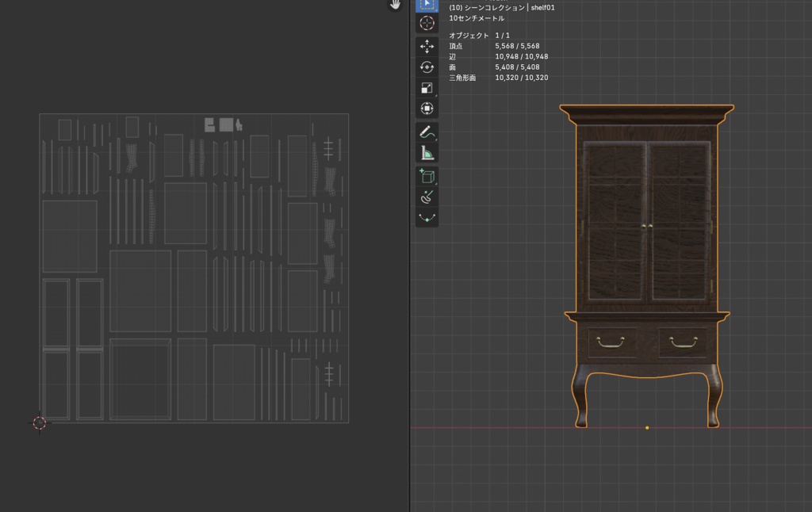Activate the 3D Cursor tool
The height and width of the screenshot is (512, 812).
[427, 23]
